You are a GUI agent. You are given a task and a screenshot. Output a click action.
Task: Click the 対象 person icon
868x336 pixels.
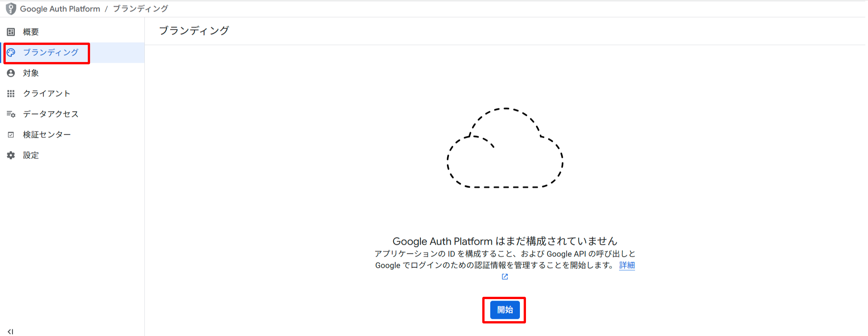coord(11,73)
